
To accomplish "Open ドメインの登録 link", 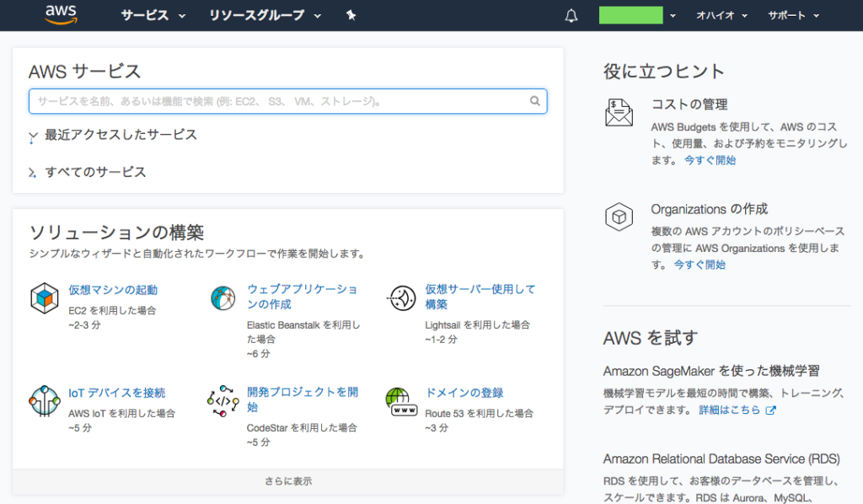I will (464, 393).
